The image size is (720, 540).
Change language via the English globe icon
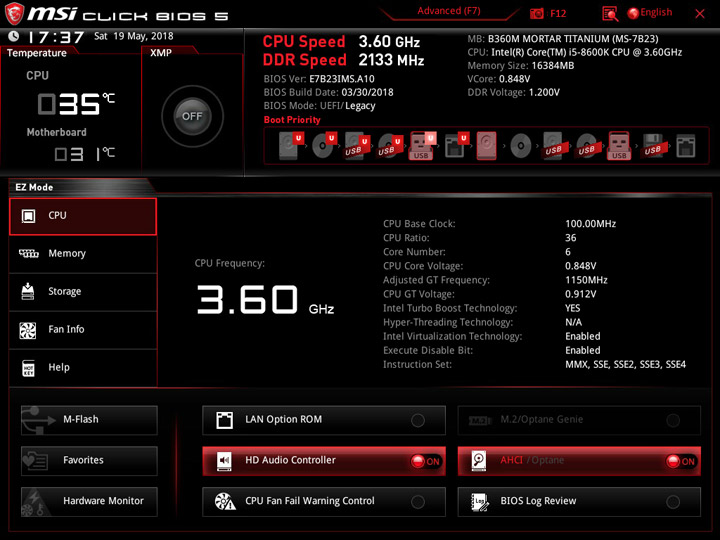(x=650, y=13)
